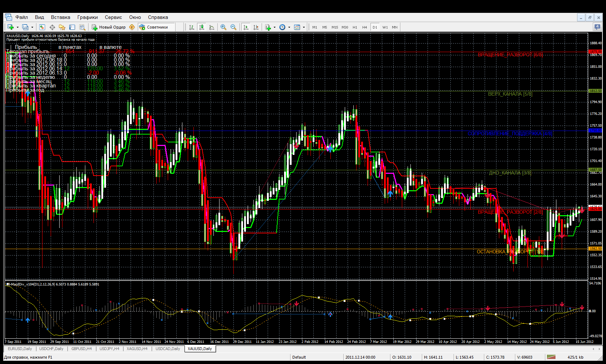Toggle chart Auto Scroll
Screen dimensions: 606x364
pyautogui.click(x=246, y=27)
